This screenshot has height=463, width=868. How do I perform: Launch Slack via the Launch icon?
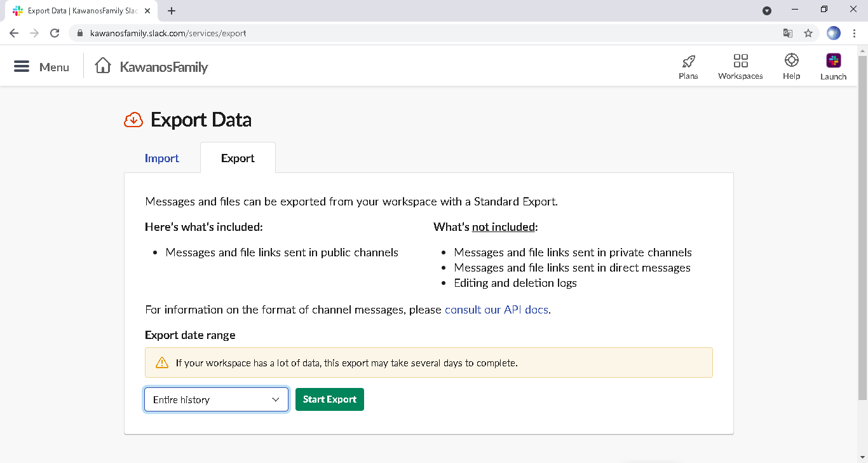point(833,61)
